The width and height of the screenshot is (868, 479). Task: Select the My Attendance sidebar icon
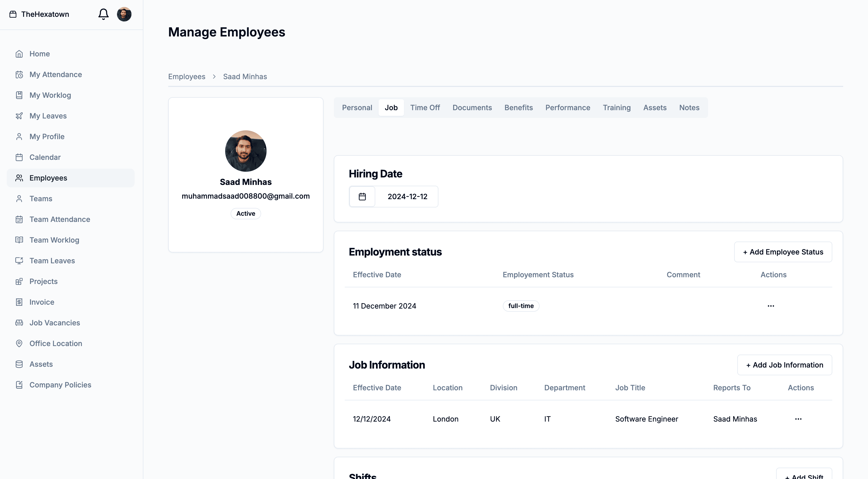[x=19, y=74]
